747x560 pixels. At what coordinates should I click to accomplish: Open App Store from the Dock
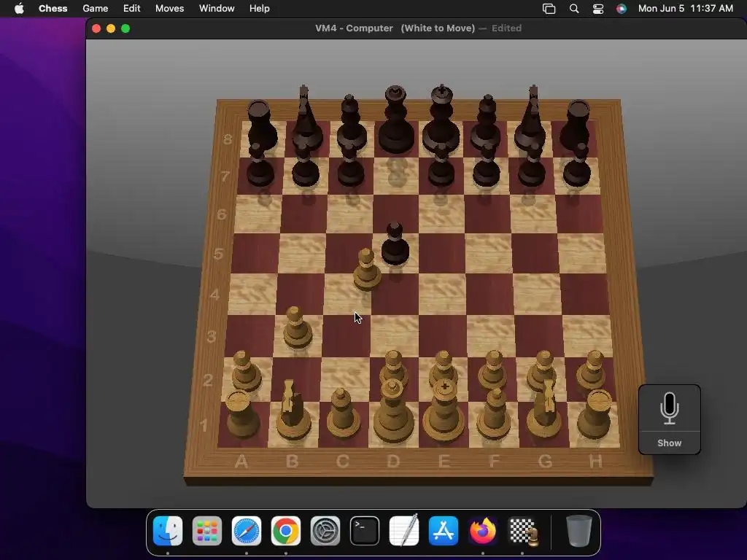[443, 531]
